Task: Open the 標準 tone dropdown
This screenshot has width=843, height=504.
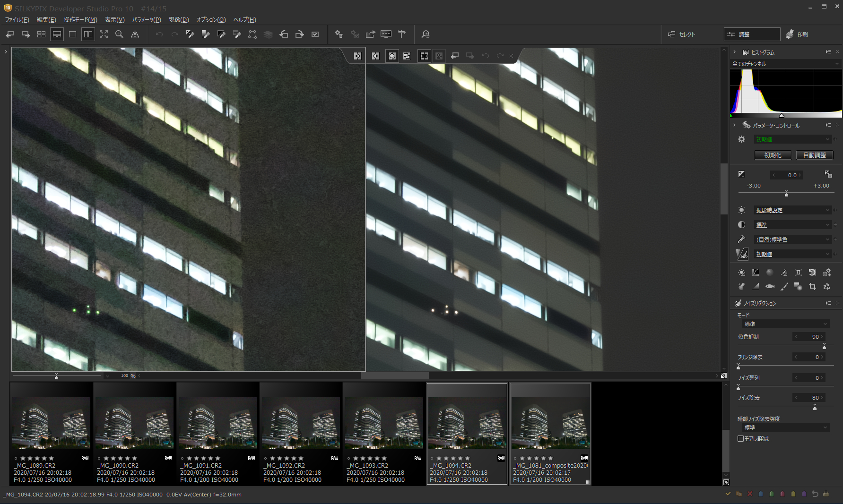Action: click(792, 225)
